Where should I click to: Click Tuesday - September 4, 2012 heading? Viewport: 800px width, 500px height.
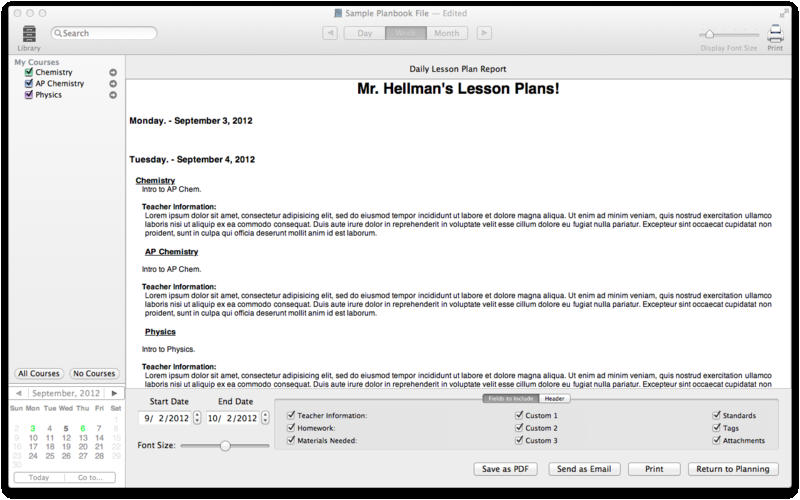192,159
